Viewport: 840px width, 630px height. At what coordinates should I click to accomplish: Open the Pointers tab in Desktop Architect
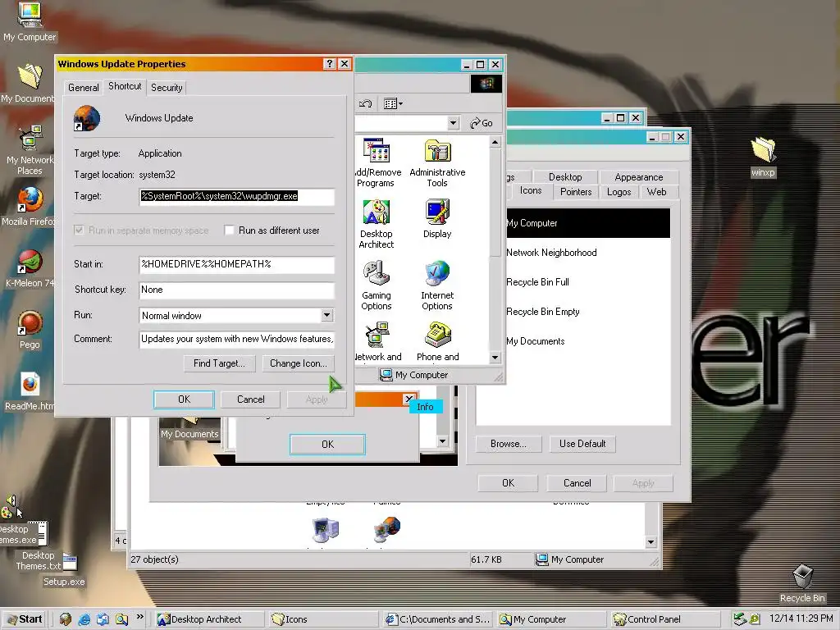pyautogui.click(x=576, y=192)
